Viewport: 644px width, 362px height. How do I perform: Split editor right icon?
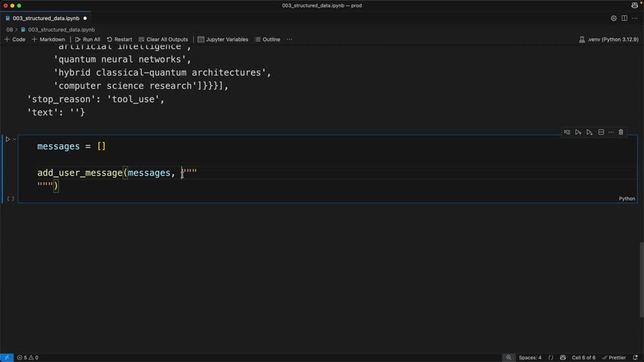(x=624, y=18)
